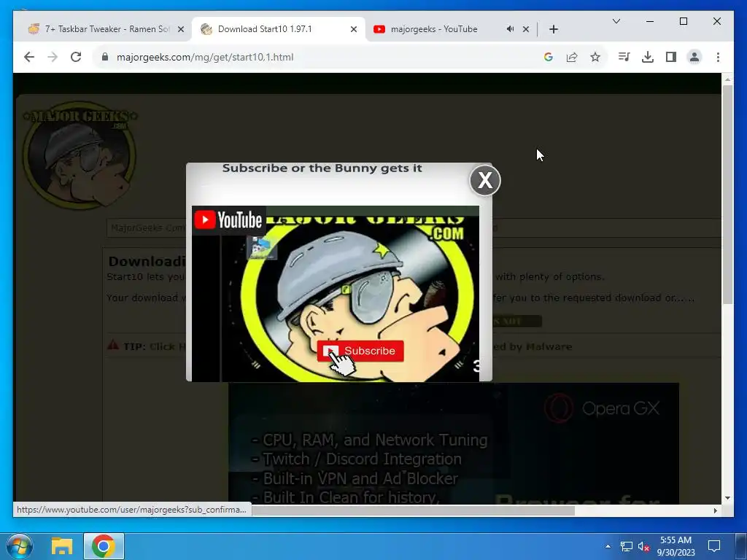Open File Explorer from the taskbar
The image size is (747, 560).
[x=62, y=546]
